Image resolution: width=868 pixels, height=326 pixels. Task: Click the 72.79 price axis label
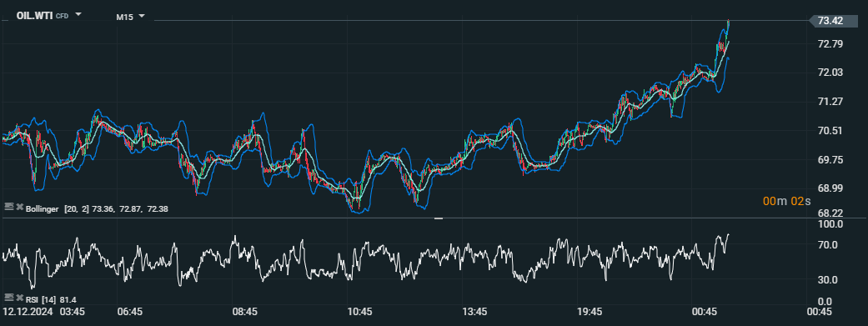[830, 44]
